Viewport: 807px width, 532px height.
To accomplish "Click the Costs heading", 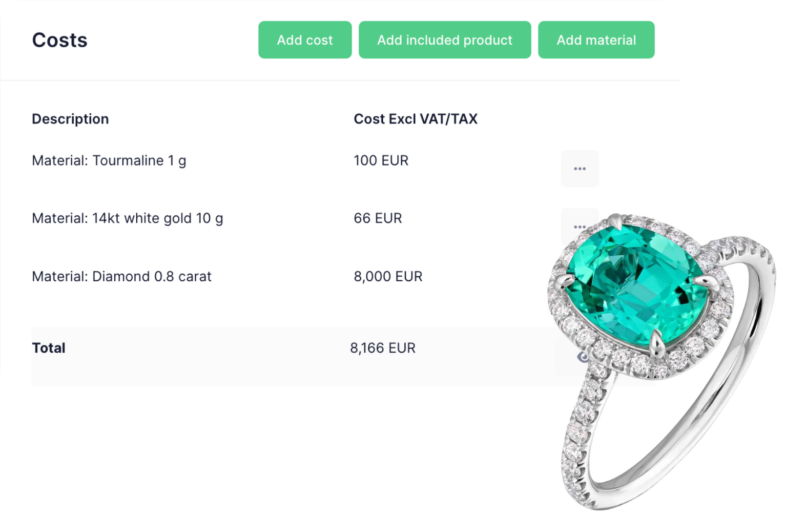I will (60, 39).
